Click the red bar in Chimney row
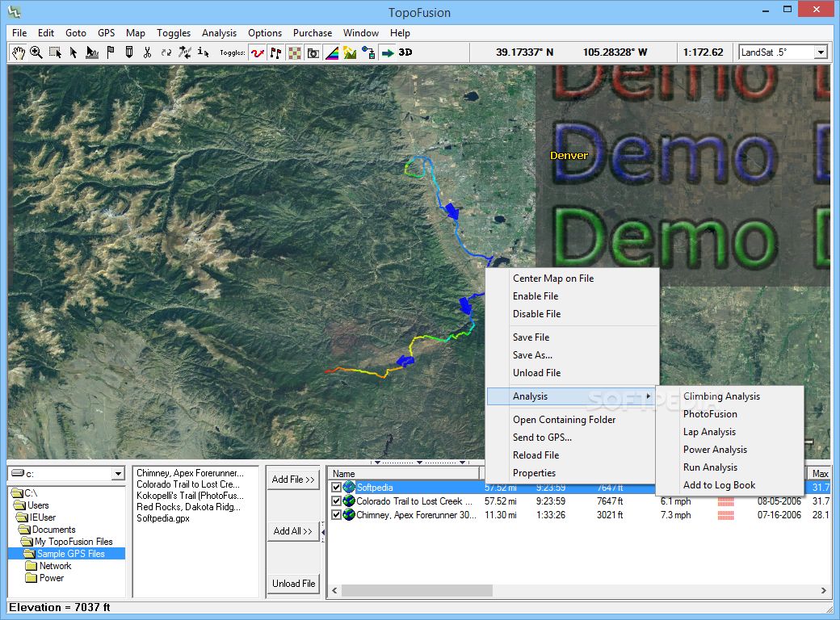 726,515
